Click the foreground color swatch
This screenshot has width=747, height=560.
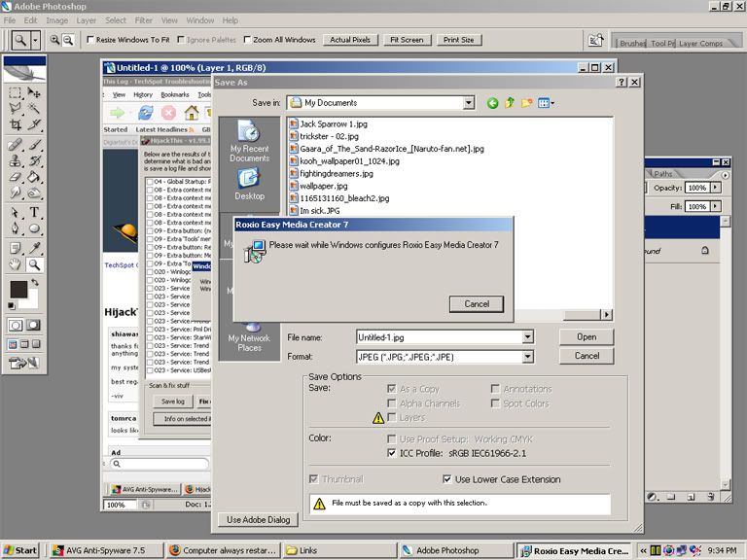pos(18,290)
